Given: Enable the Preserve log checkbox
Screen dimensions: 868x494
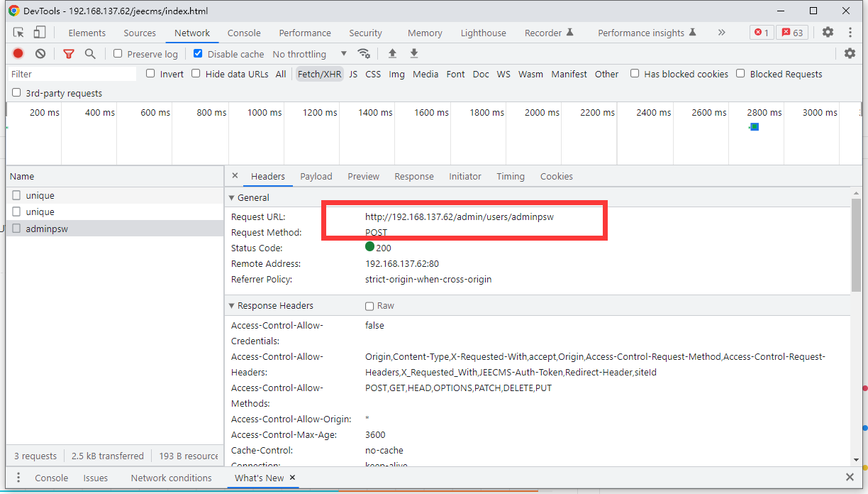Looking at the screenshot, I should click(x=118, y=54).
